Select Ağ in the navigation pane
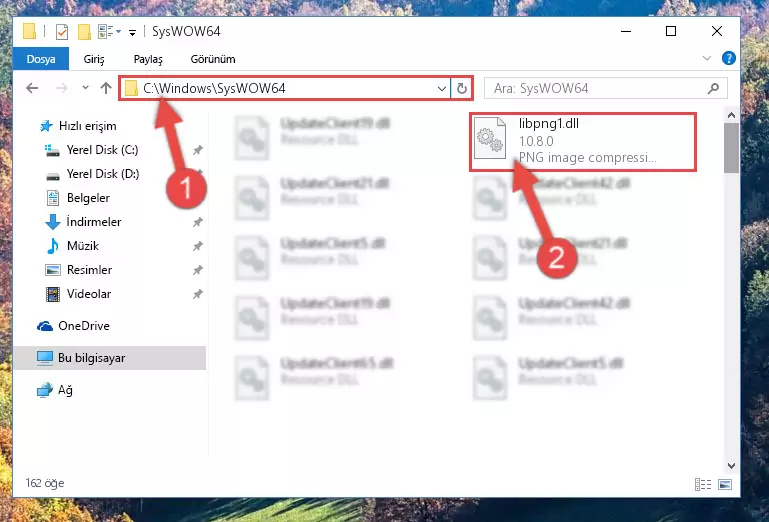 pyautogui.click(x=55, y=391)
